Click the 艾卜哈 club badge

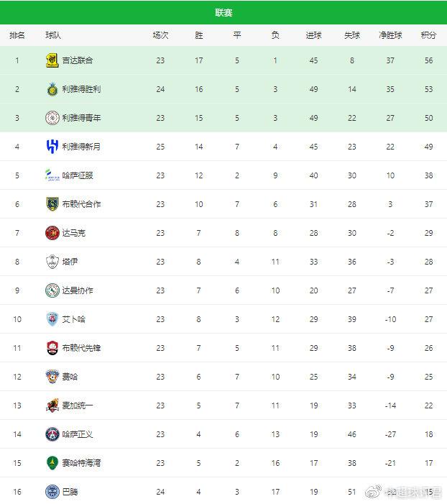tap(52, 319)
